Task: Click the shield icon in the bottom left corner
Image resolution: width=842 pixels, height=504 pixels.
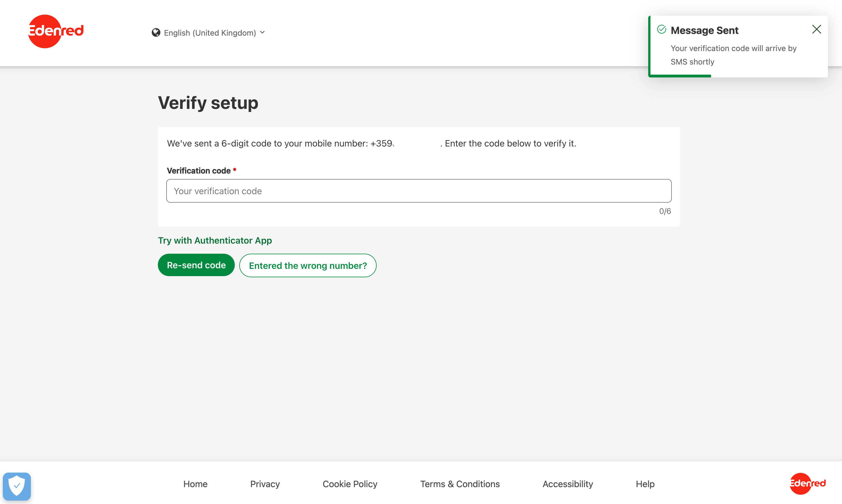Action: click(17, 486)
